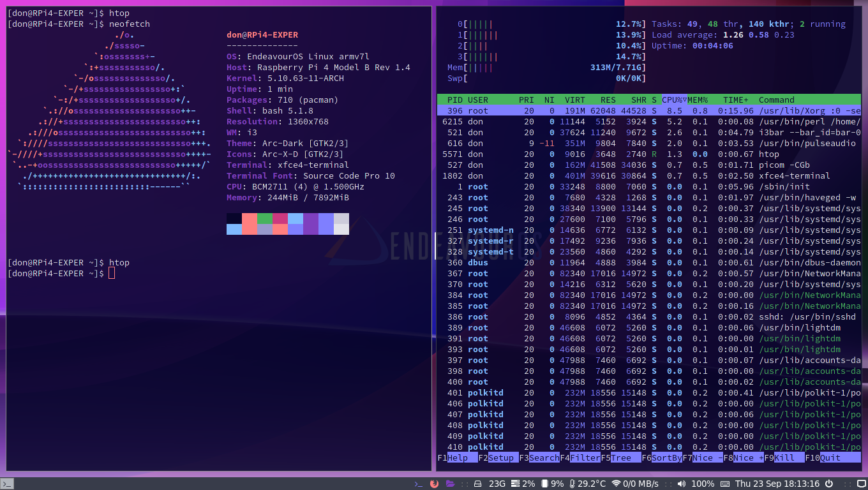Select the polkitd process row PID 401
This screenshot has width=868, height=490.
click(x=649, y=392)
